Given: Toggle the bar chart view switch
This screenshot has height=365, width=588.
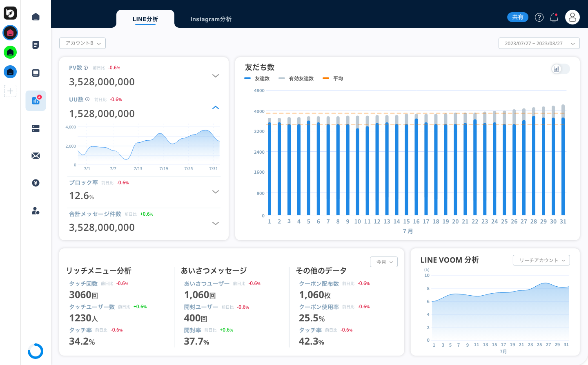Looking at the screenshot, I should [560, 69].
